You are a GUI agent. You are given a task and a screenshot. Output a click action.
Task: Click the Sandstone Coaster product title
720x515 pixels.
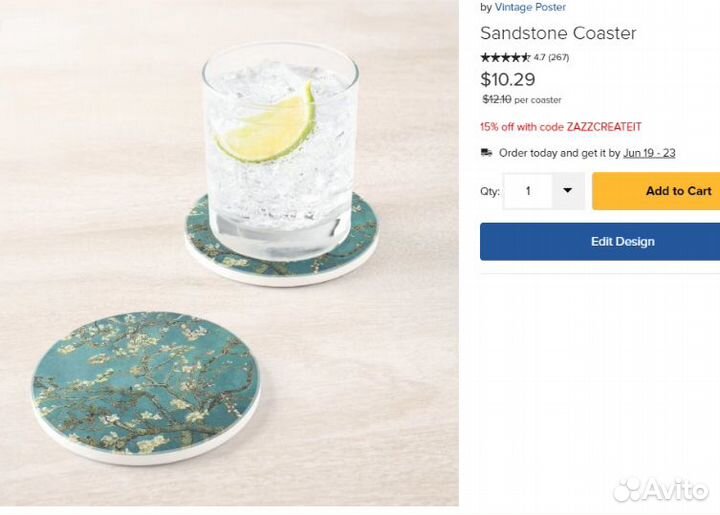tap(558, 33)
